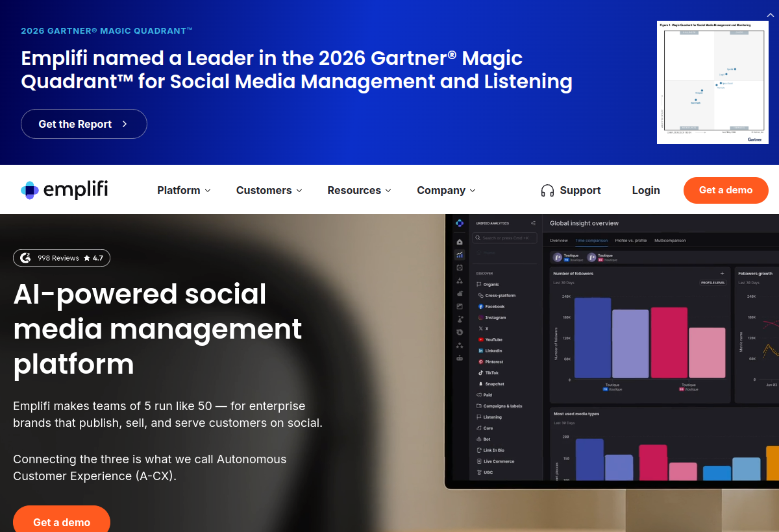Click the 2026 Gartner Magic Quadrant banner headline
The width and height of the screenshot is (779, 532).
tap(297, 69)
